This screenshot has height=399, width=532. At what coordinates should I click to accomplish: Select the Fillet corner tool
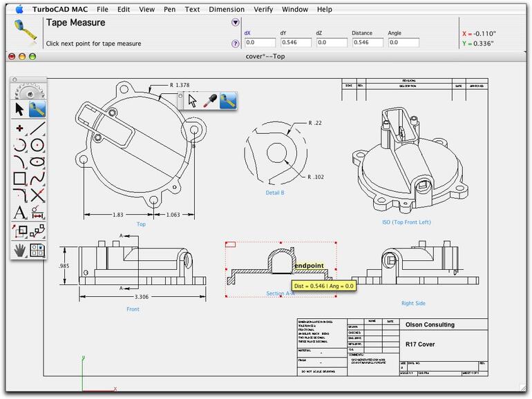click(20, 196)
